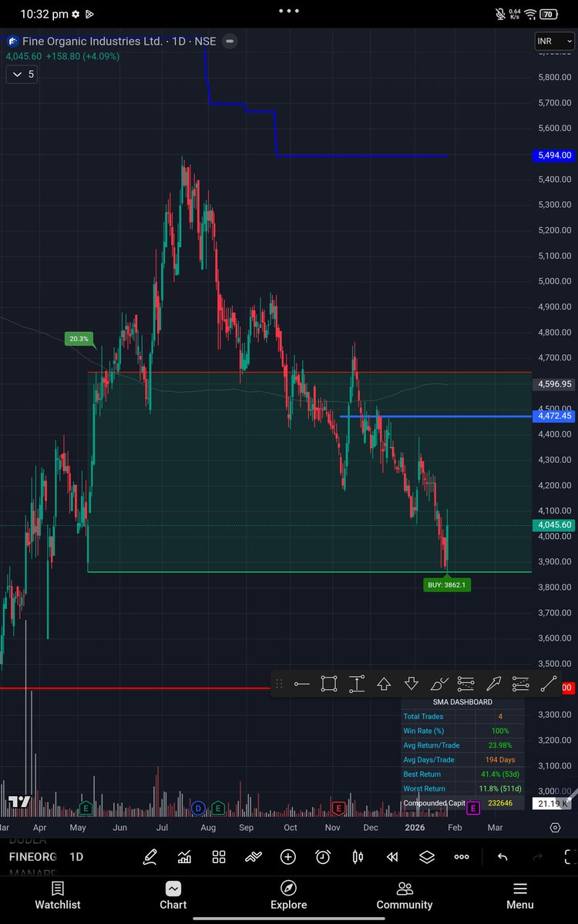Open the Explore tab
The height and width of the screenshot is (924, 578).
[x=289, y=896]
